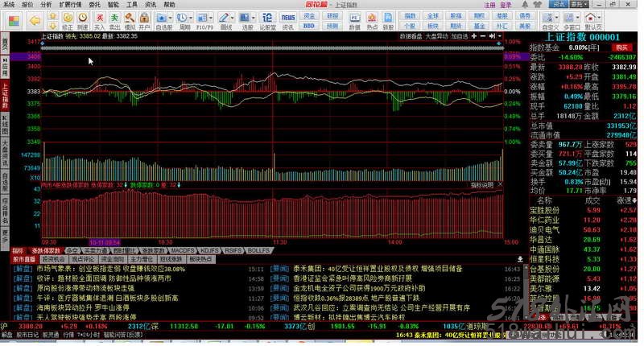Expand the 多窗口 dropdown arrow
This screenshot has width=644, height=346.
(577, 18)
